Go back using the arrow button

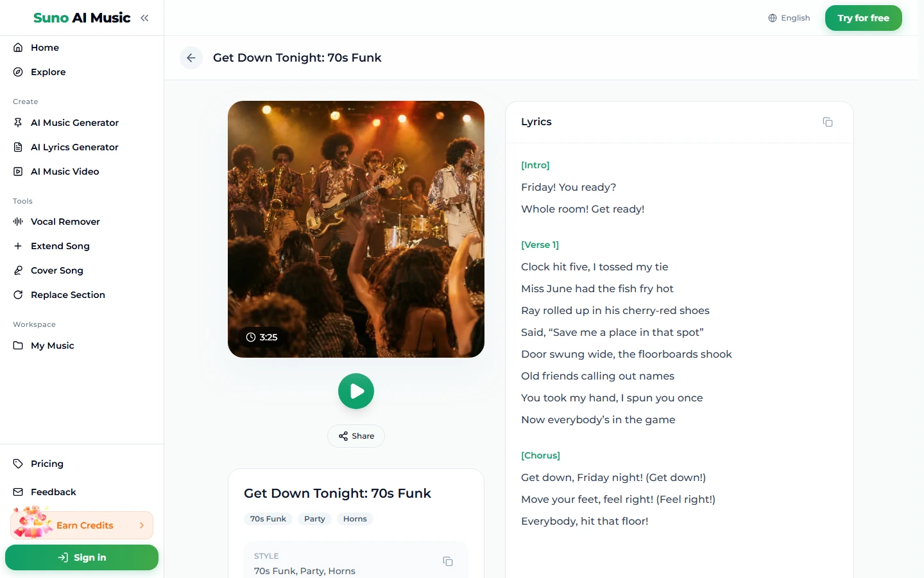pyautogui.click(x=191, y=58)
